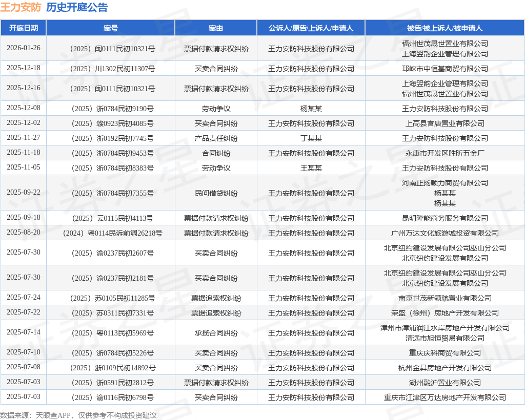Click the 产品责任纠纷 cause cell

(x=216, y=138)
